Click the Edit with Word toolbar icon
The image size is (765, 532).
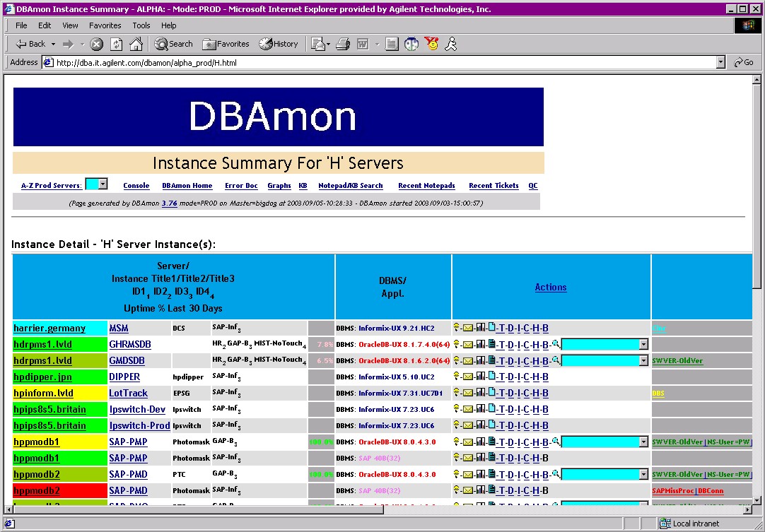363,45
